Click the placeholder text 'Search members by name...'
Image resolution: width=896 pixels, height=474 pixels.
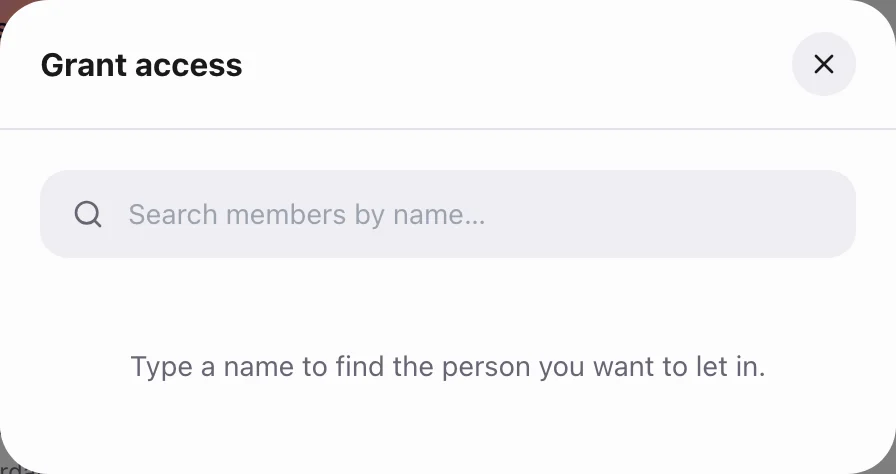coord(307,215)
